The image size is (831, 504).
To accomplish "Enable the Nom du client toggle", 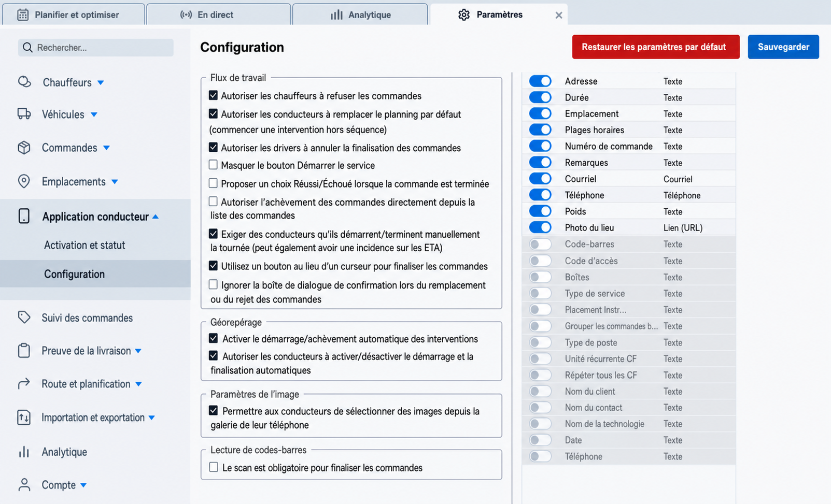I will coord(540,391).
